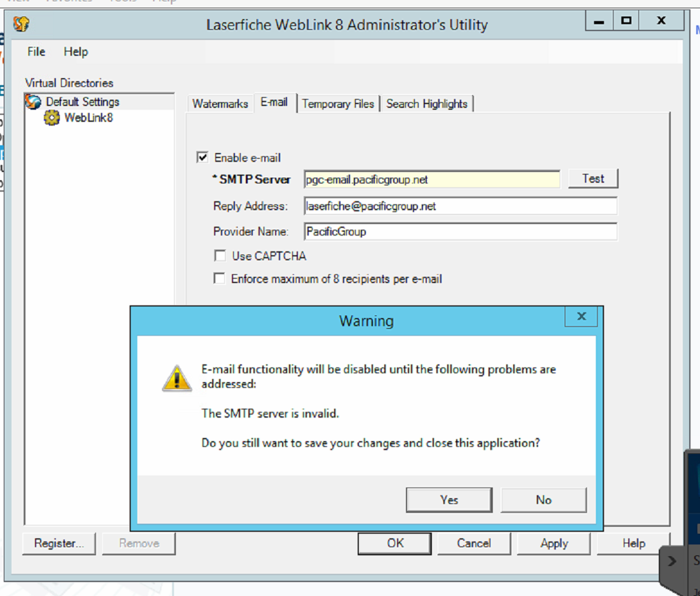Enable the Use CAPTCHA checkbox
The width and height of the screenshot is (700, 596).
[220, 256]
